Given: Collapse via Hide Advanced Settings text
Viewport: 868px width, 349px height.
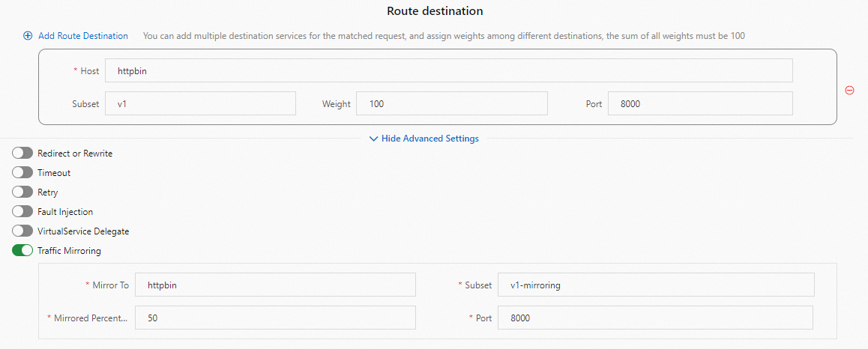Looking at the screenshot, I should pos(430,139).
